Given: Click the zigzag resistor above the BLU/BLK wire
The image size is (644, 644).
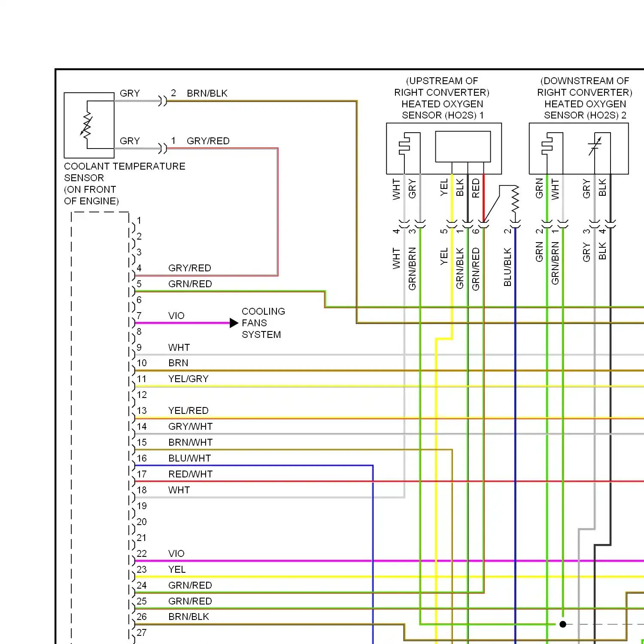Looking at the screenshot, I should [515, 199].
